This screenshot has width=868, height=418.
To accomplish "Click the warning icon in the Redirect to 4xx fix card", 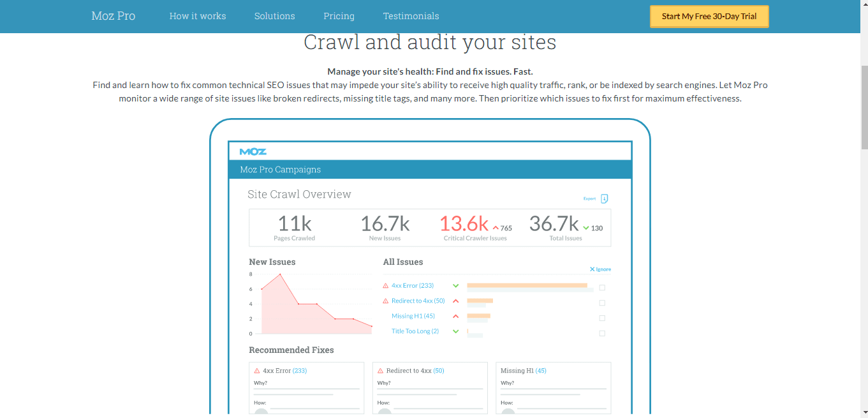I will click(381, 371).
